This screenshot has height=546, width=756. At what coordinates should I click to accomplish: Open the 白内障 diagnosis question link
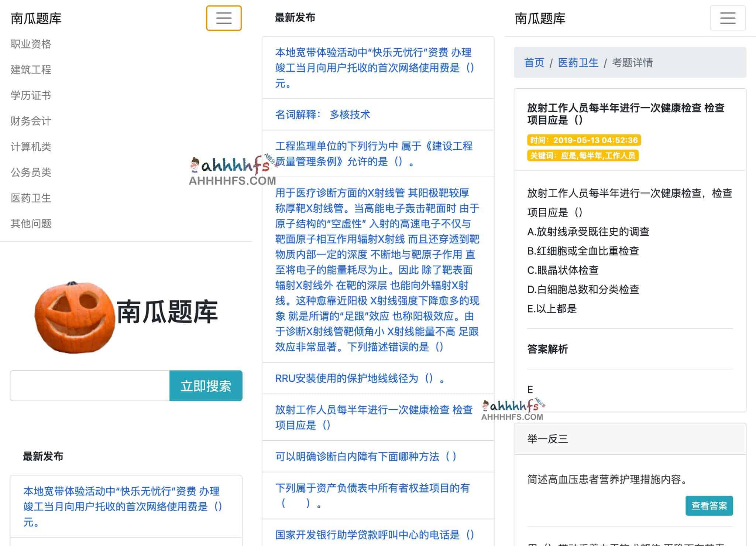(366, 457)
